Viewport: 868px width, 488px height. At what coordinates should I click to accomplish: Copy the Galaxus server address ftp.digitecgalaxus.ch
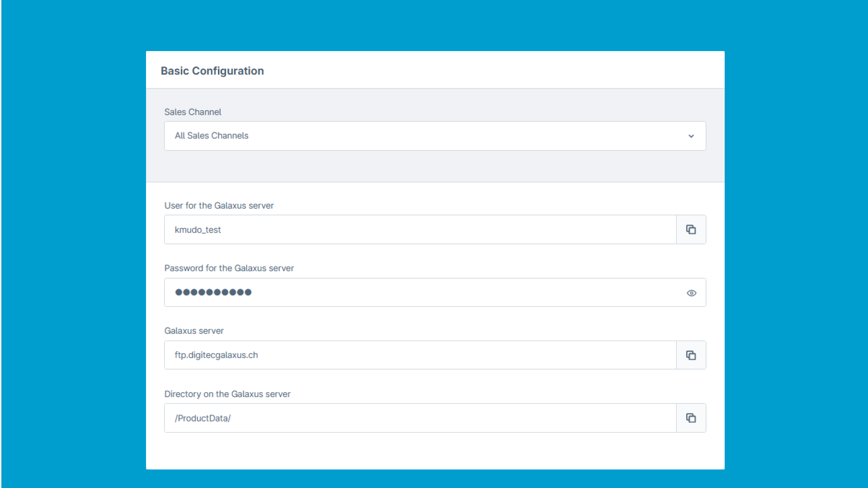[x=691, y=355]
